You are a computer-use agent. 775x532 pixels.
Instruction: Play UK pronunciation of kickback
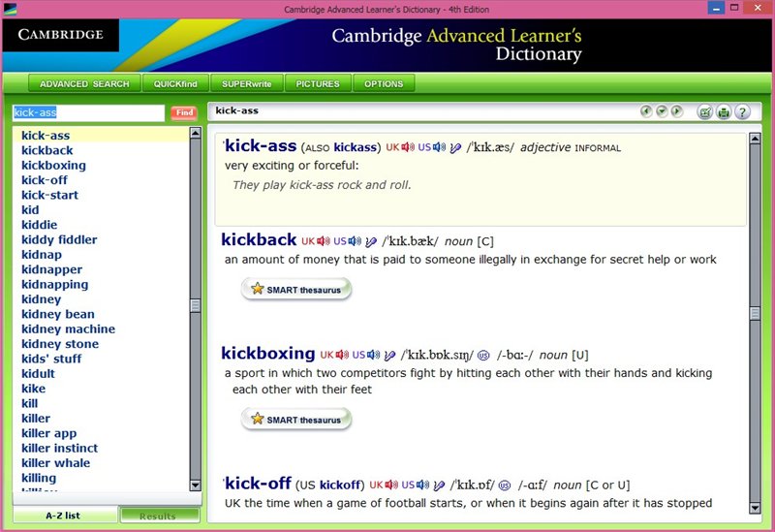click(x=324, y=240)
